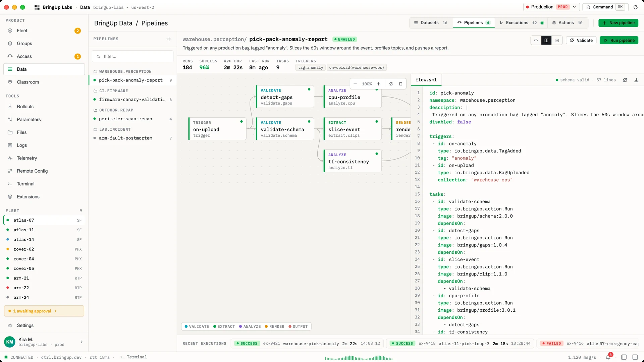Validate the pipeline
The image size is (644, 362).
(581, 40)
